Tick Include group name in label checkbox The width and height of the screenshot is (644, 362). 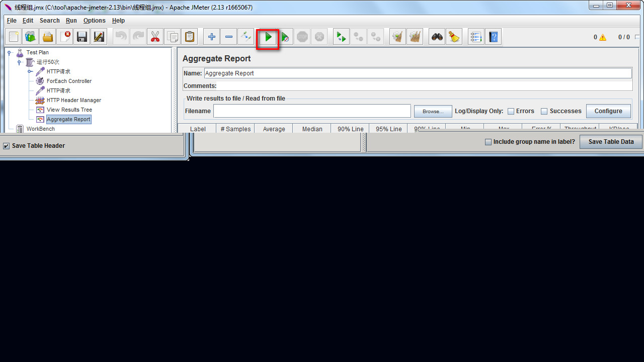click(x=488, y=142)
